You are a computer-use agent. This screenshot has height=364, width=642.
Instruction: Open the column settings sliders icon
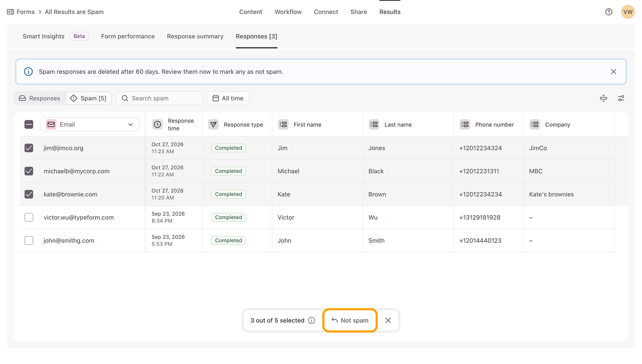click(621, 98)
